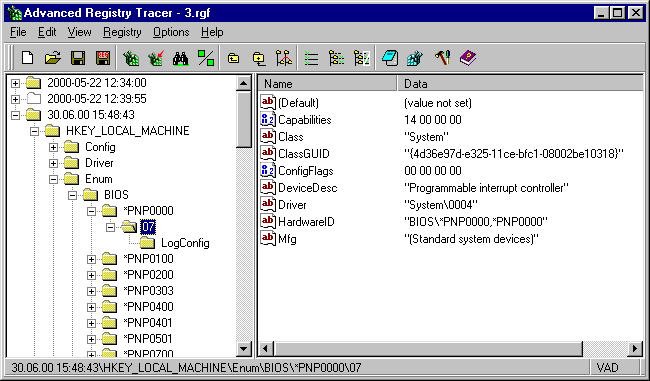The image size is (650, 381).
Task: Expand the 2000-05-22 12:39:55 snapshot node
Action: [x=15, y=99]
